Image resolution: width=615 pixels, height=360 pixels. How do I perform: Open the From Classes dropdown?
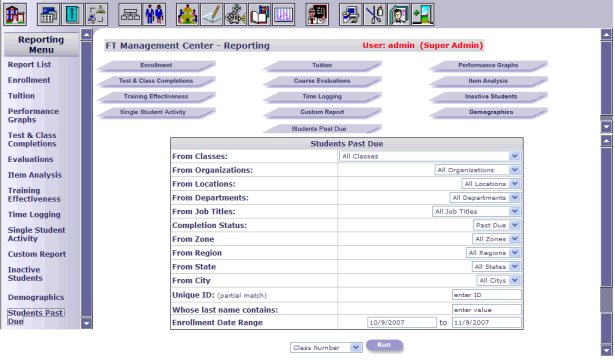pyautogui.click(x=430, y=156)
